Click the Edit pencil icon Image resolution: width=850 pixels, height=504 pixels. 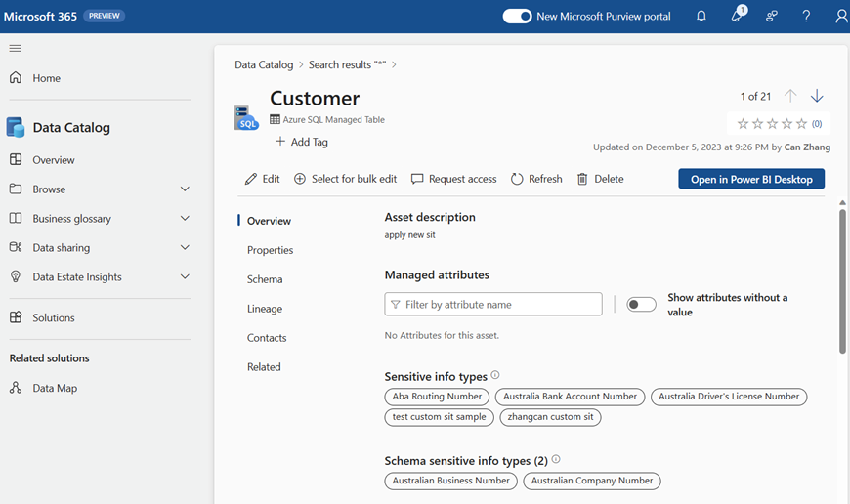[251, 179]
